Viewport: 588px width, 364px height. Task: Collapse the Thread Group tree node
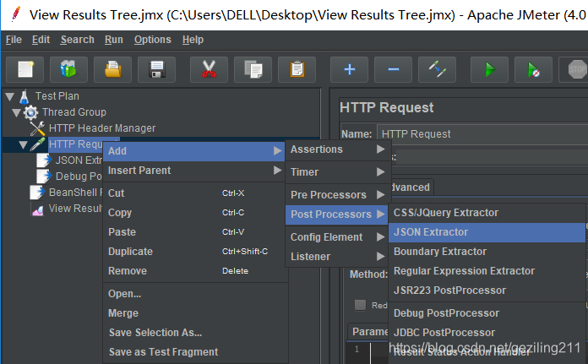[16, 112]
